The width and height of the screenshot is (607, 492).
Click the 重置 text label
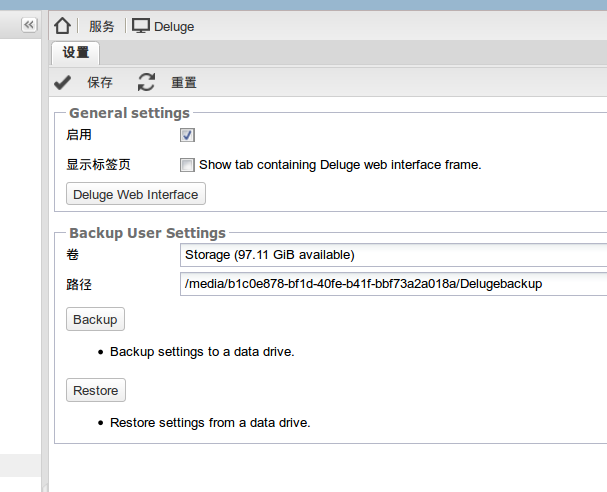(x=184, y=82)
